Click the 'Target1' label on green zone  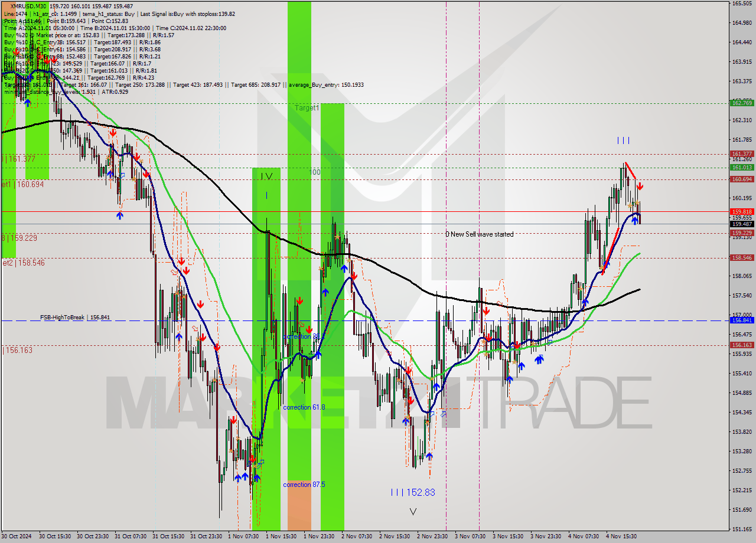coord(307,108)
